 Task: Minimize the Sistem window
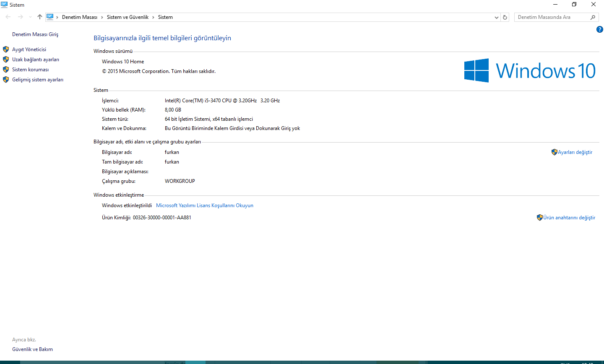pyautogui.click(x=555, y=5)
